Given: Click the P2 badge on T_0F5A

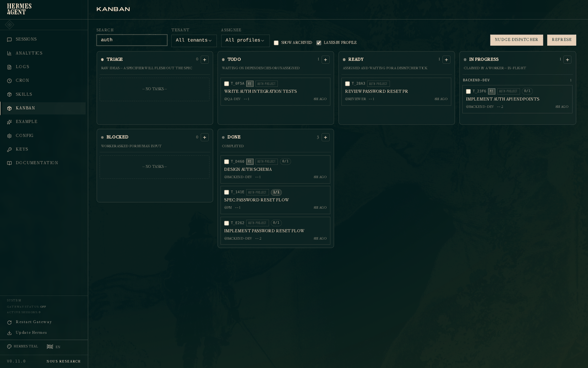Looking at the screenshot, I should pos(250,84).
